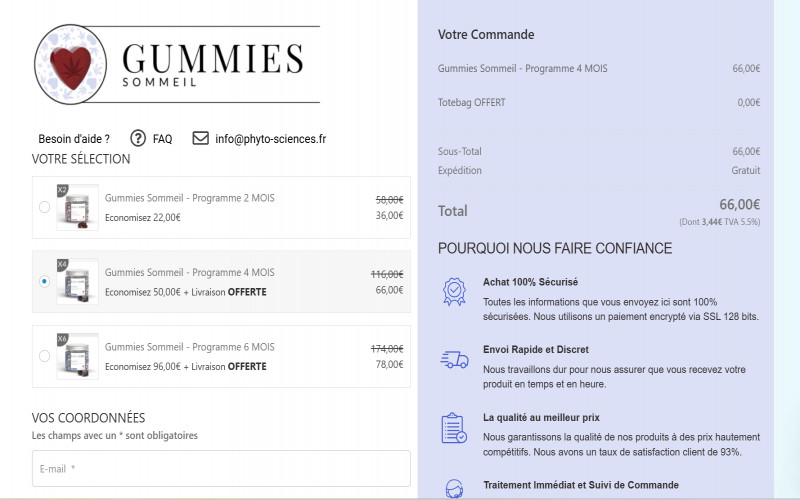Screen dimensions: 800x500
Task: Select the Programme 4 MOIS radio button
Action: [44, 281]
